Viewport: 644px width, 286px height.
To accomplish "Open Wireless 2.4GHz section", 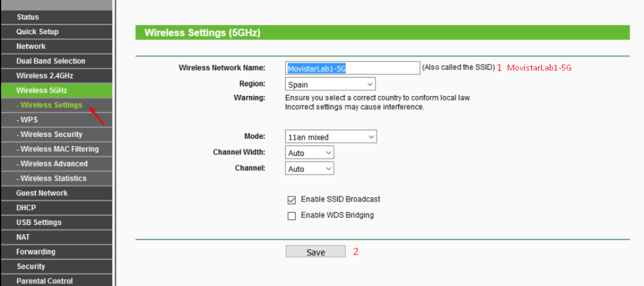I will click(x=56, y=76).
